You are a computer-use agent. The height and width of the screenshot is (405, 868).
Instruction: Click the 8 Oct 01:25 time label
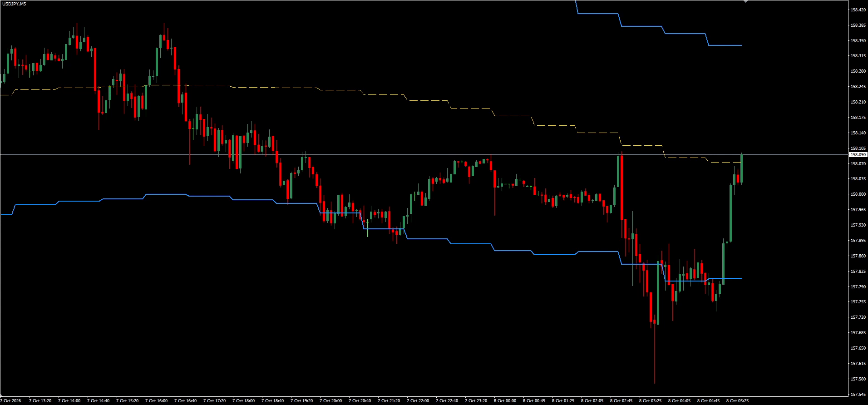click(x=563, y=401)
